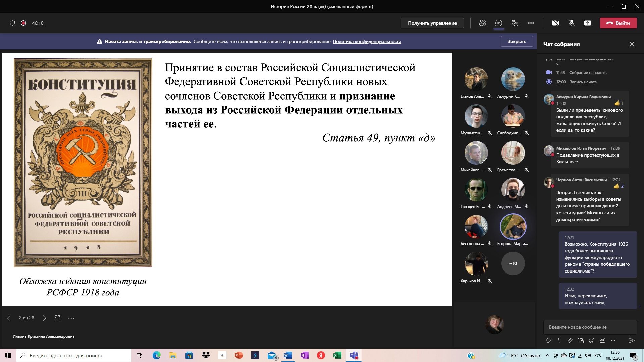Go to previous slide arrow
644x362 pixels.
9,318
